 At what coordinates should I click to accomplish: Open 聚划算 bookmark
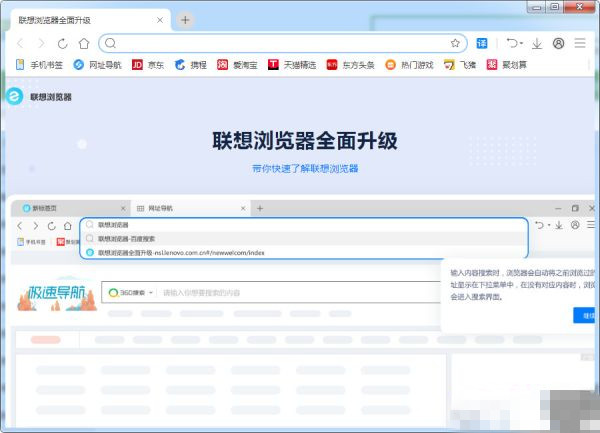click(x=506, y=65)
